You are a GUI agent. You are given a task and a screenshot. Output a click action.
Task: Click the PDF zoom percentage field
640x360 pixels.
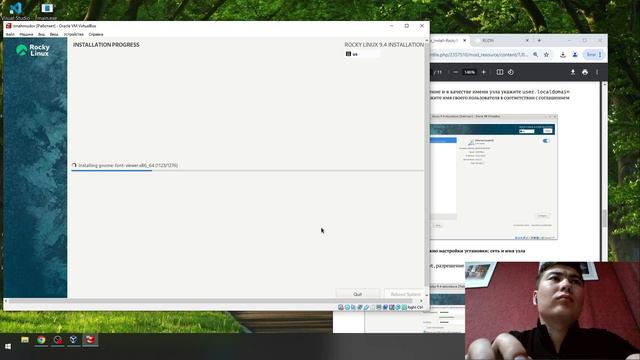tap(469, 72)
